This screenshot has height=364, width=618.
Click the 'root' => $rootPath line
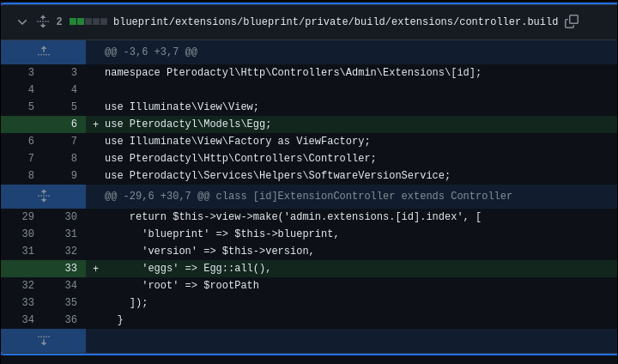pos(201,285)
